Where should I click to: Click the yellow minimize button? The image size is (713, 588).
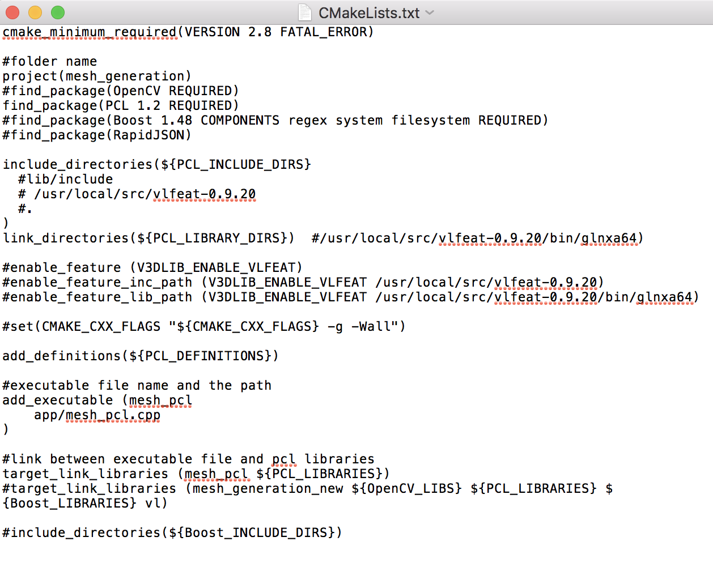(34, 12)
